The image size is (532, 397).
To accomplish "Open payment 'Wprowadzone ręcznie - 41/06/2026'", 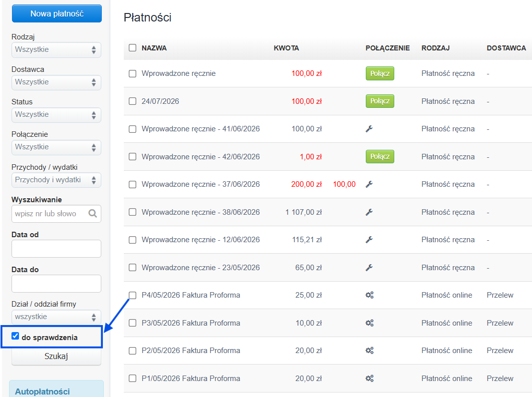I will (201, 129).
